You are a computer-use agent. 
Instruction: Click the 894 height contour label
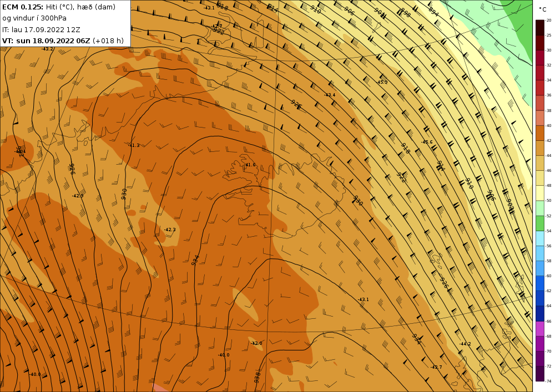pos(433,11)
